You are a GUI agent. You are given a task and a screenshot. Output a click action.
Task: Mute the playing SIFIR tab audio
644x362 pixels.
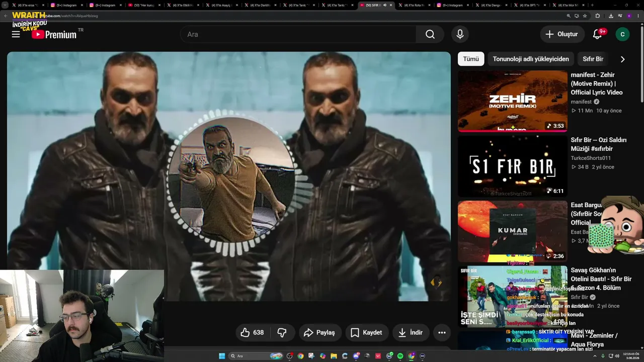[384, 5]
